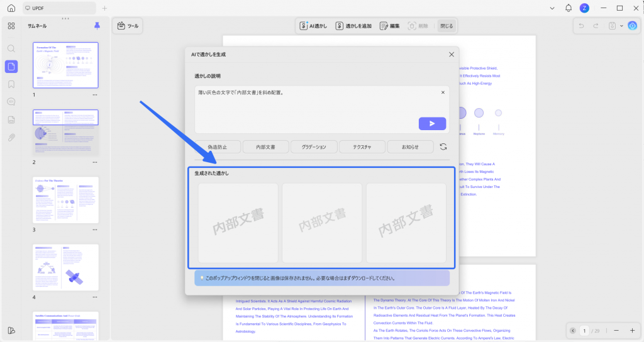Select page 4 thumbnail
Image resolution: width=644 pixels, height=342 pixels.
coord(65,267)
